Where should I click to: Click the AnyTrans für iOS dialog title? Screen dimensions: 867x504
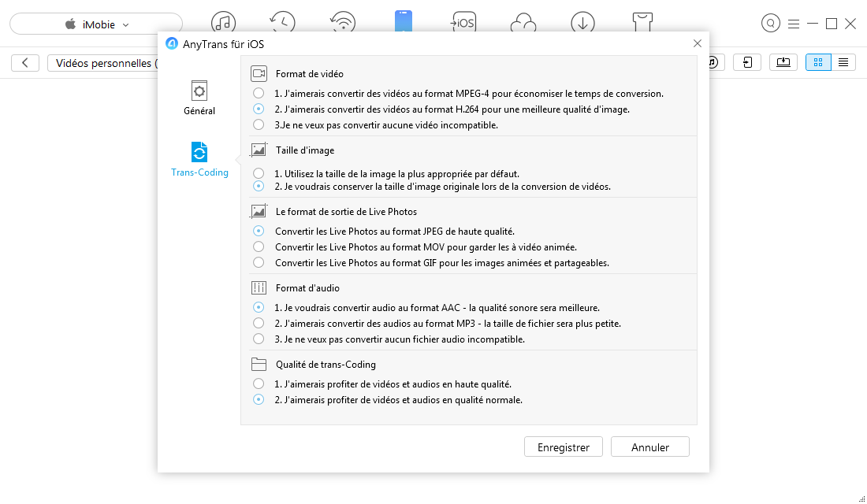[223, 44]
